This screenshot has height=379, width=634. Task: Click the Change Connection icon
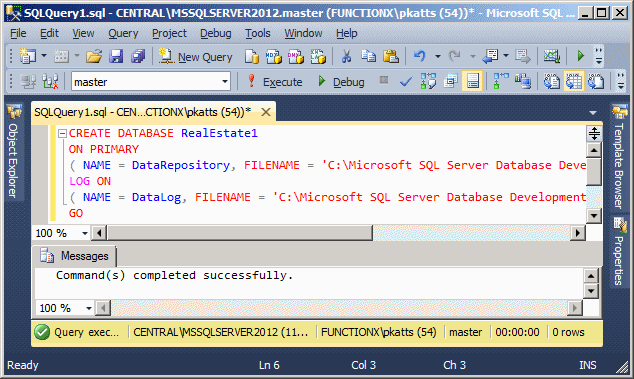(51, 82)
